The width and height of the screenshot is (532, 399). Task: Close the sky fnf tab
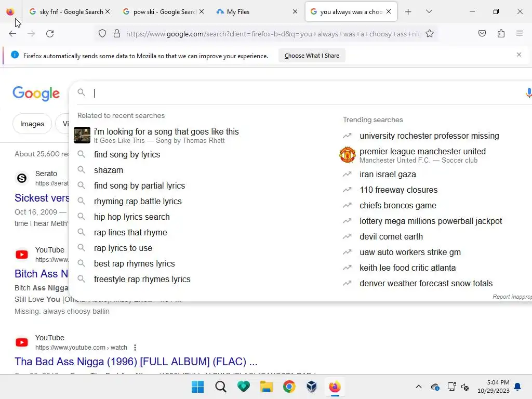108,11
